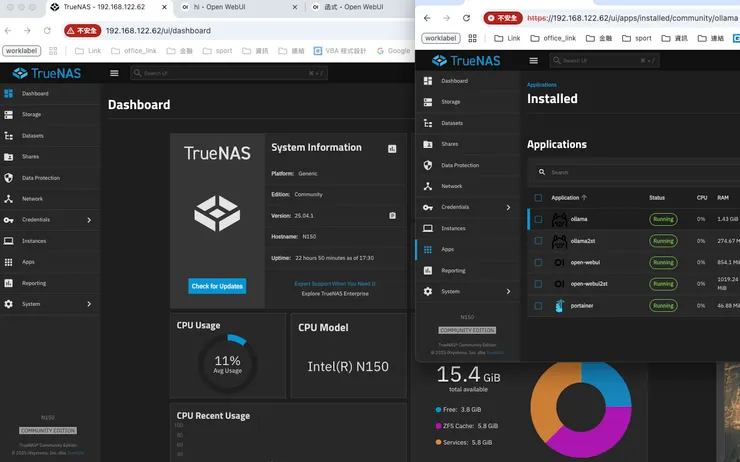The image size is (740, 462).
Task: Click Running status of portainer row
Action: 663,306
